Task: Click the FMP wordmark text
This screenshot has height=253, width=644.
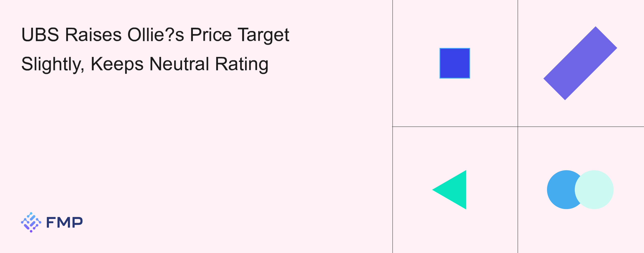Action: (x=64, y=222)
